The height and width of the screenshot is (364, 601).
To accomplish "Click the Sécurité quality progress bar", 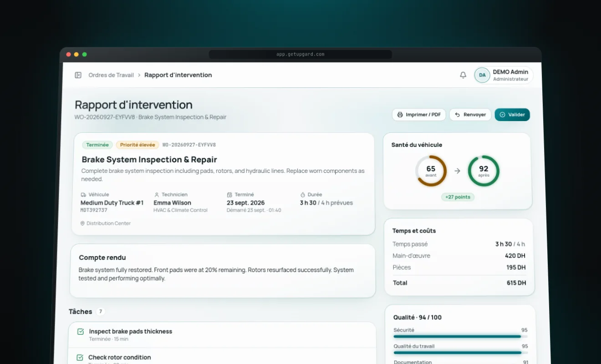I will tap(460, 337).
